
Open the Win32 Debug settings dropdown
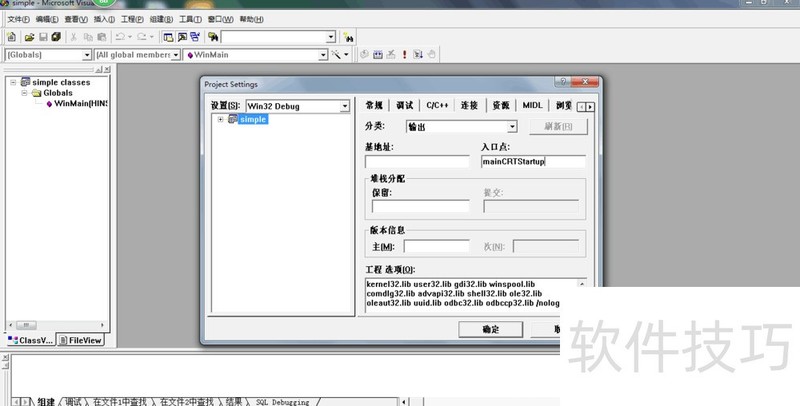click(x=344, y=106)
